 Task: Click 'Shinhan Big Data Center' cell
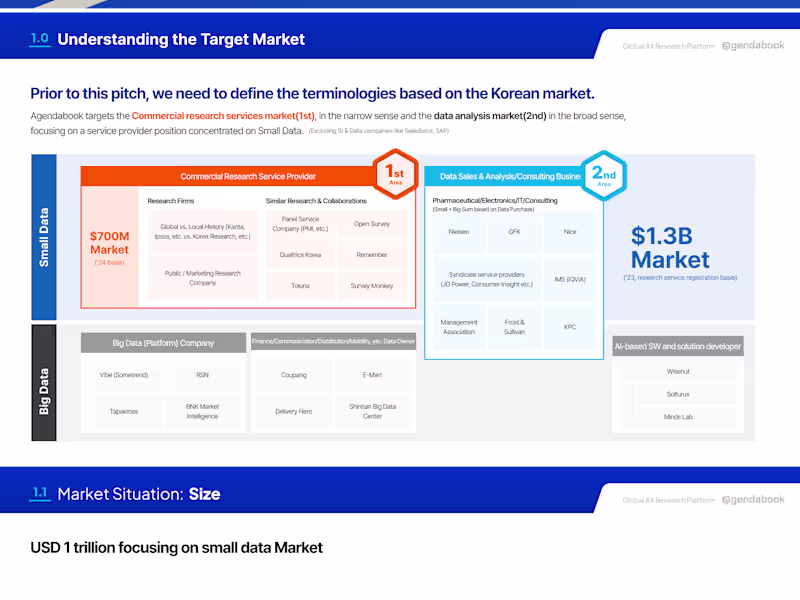click(372, 411)
